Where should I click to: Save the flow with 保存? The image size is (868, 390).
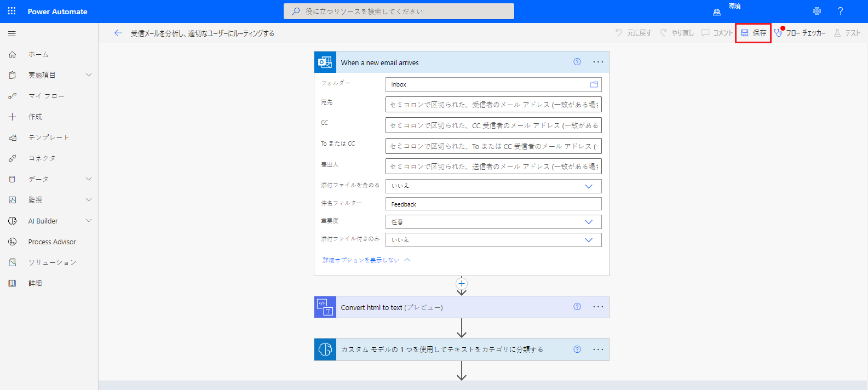point(754,33)
